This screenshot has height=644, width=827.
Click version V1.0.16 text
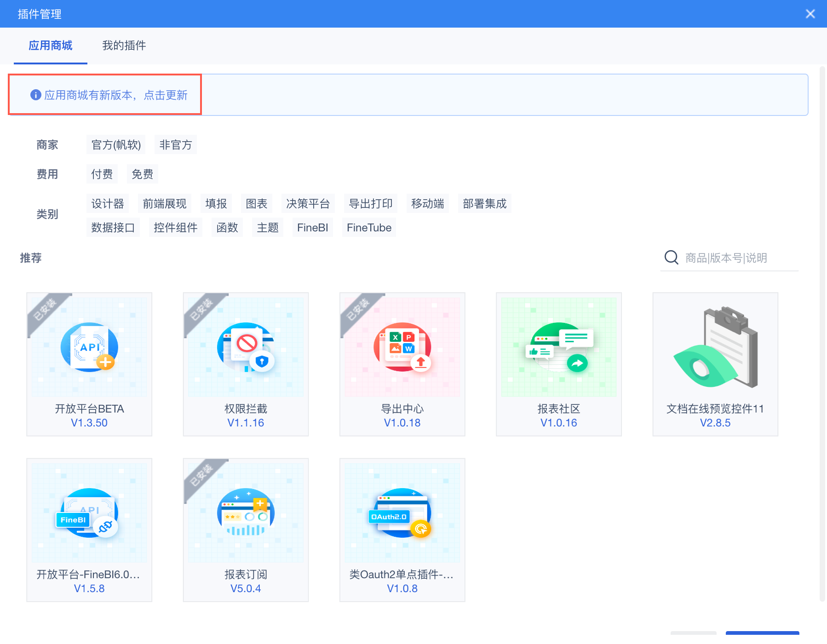[x=559, y=423]
